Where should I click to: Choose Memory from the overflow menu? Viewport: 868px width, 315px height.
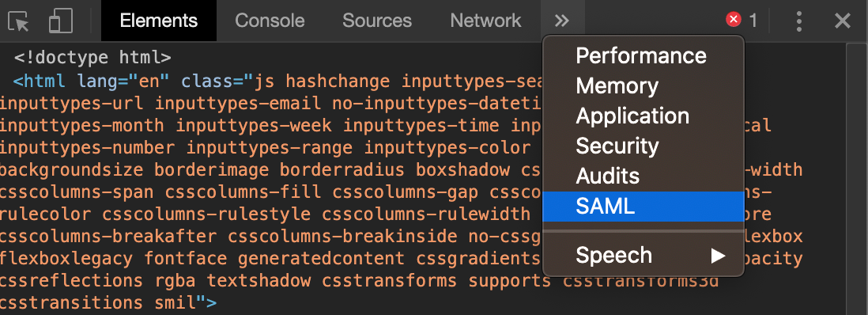643,86
